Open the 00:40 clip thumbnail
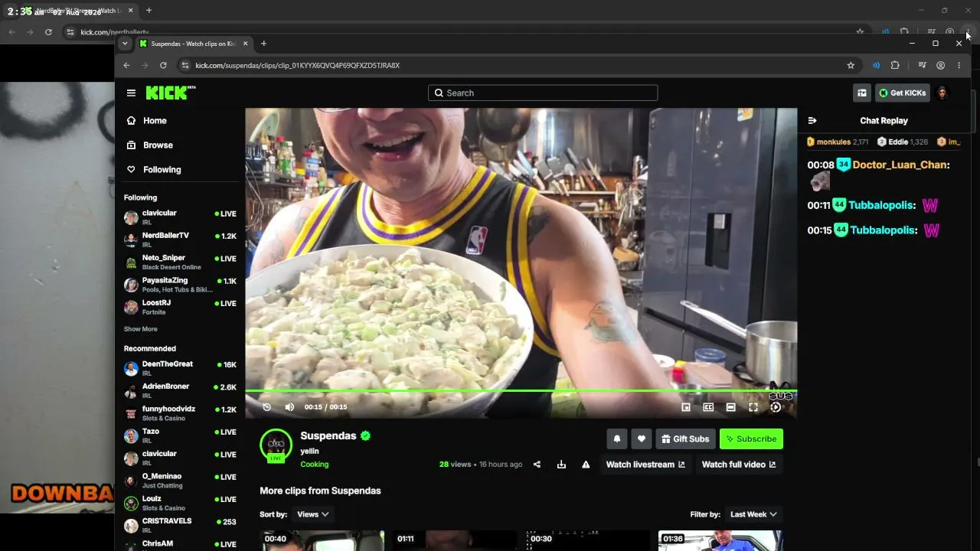The image size is (980, 551). 322,540
